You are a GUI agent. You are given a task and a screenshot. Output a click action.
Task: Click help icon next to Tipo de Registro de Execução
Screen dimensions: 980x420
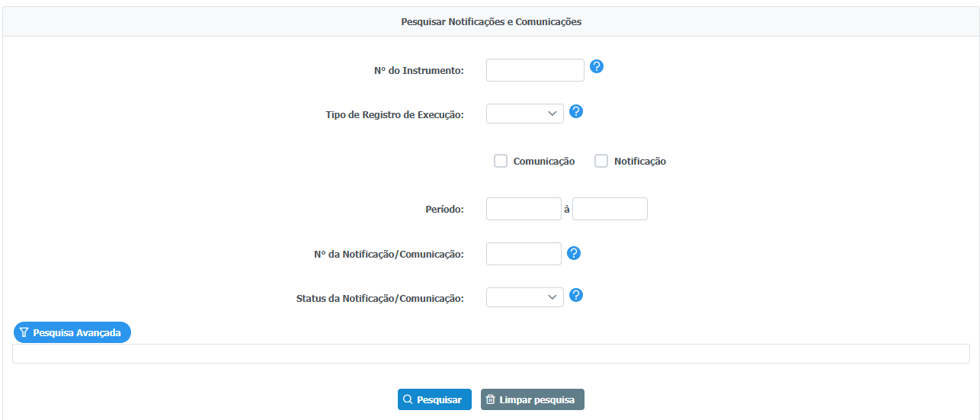pyautogui.click(x=576, y=111)
